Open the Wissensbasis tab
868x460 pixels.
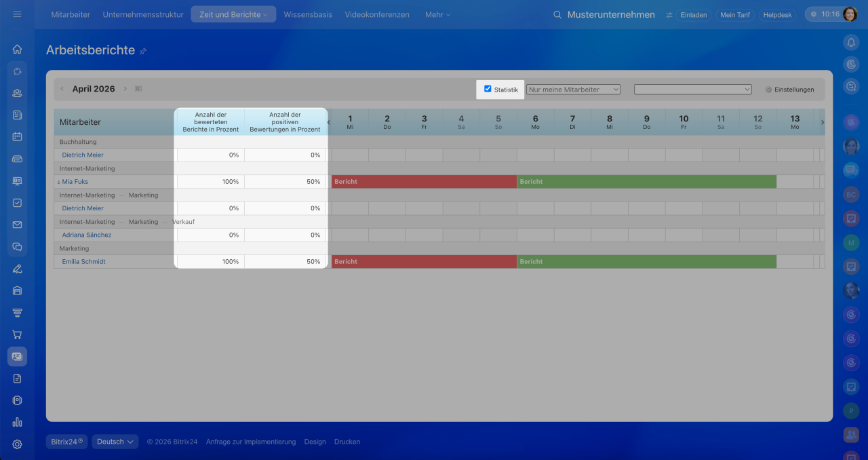pyautogui.click(x=308, y=14)
